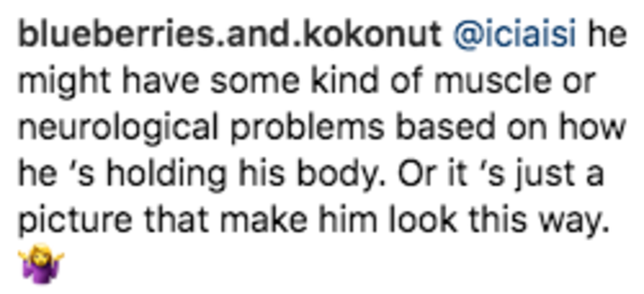Click the shrugging woman emoji
Image resolution: width=644 pixels, height=294 pixels.
tap(41, 263)
